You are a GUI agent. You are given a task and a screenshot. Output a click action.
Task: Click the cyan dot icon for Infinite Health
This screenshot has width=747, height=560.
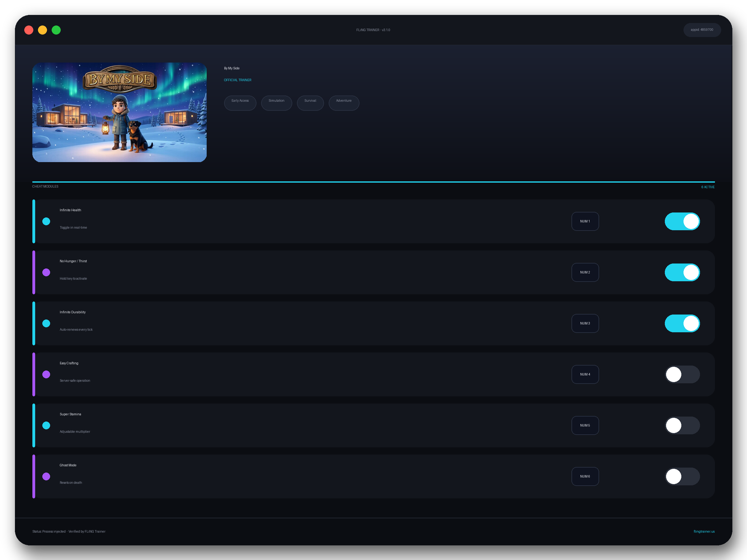click(46, 222)
